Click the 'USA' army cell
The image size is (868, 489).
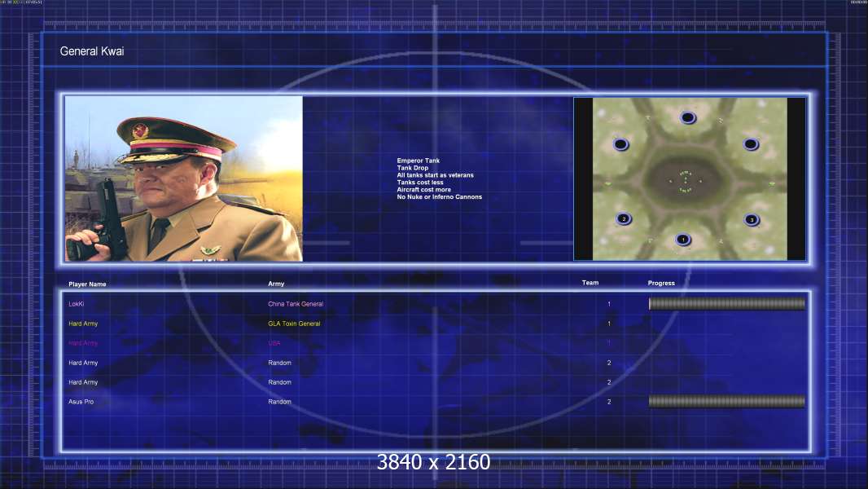274,343
